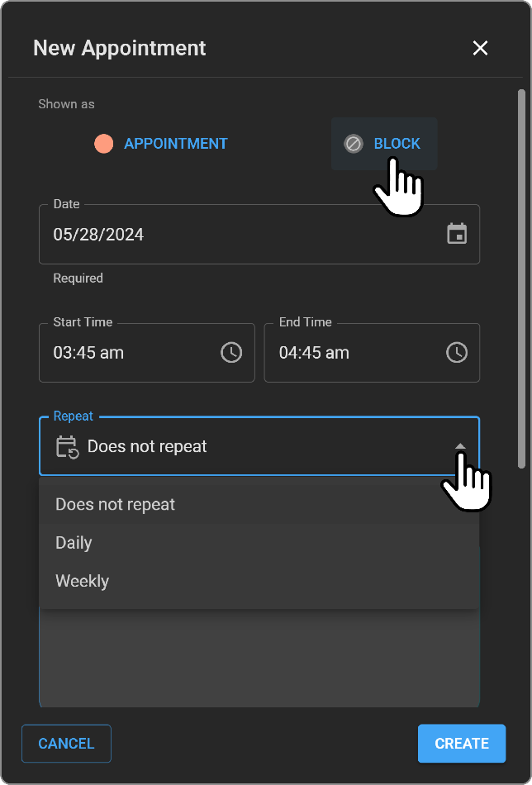
Task: Click the orange appointment color swatch
Action: [x=104, y=143]
